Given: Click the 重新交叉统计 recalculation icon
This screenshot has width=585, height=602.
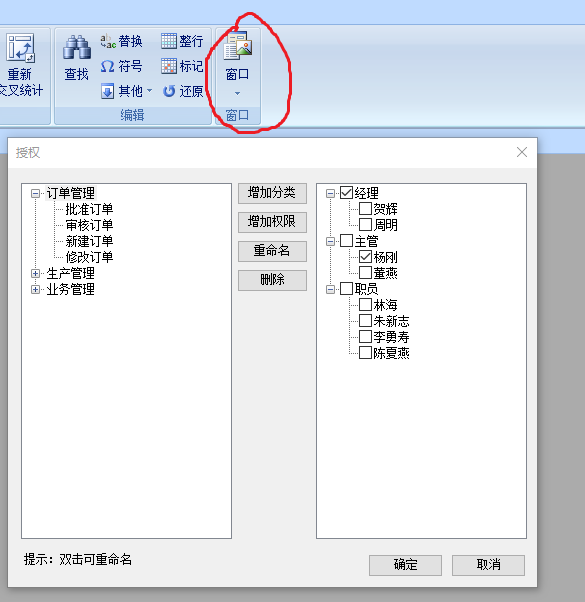Looking at the screenshot, I should click(x=20, y=48).
